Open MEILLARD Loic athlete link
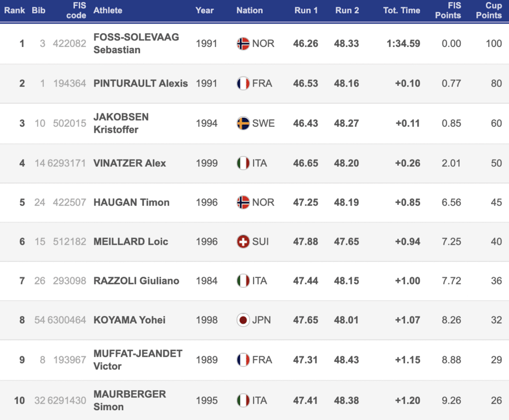The width and height of the screenshot is (509, 420). pyautogui.click(x=131, y=242)
